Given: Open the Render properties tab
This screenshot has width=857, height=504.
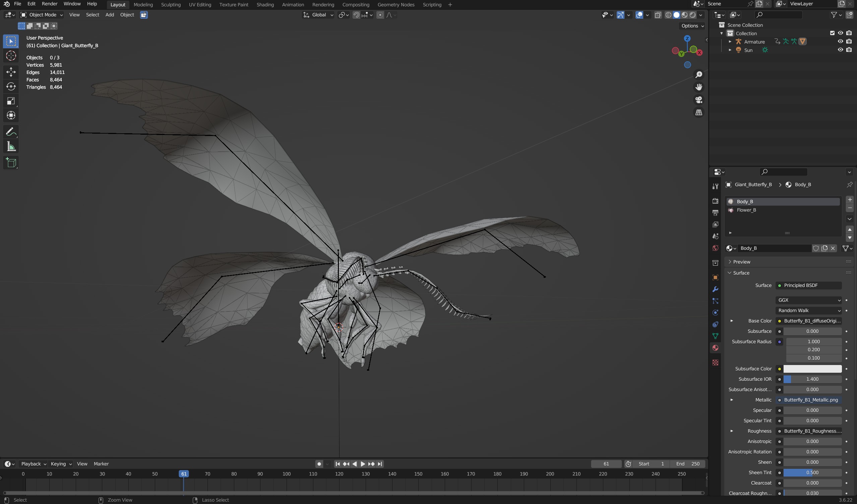Looking at the screenshot, I should 715,201.
